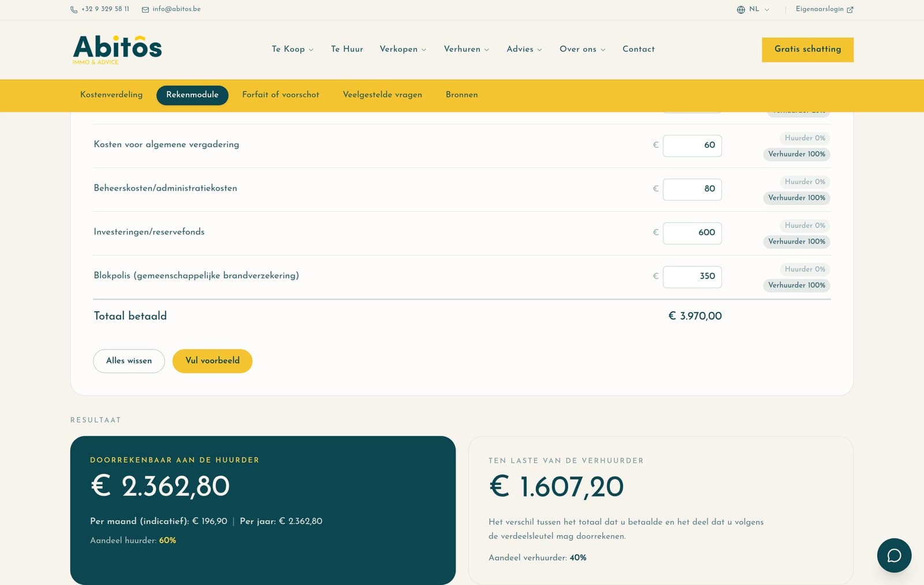924x585 pixels.
Task: Click the Vul voorbeeld button
Action: pyautogui.click(x=213, y=361)
